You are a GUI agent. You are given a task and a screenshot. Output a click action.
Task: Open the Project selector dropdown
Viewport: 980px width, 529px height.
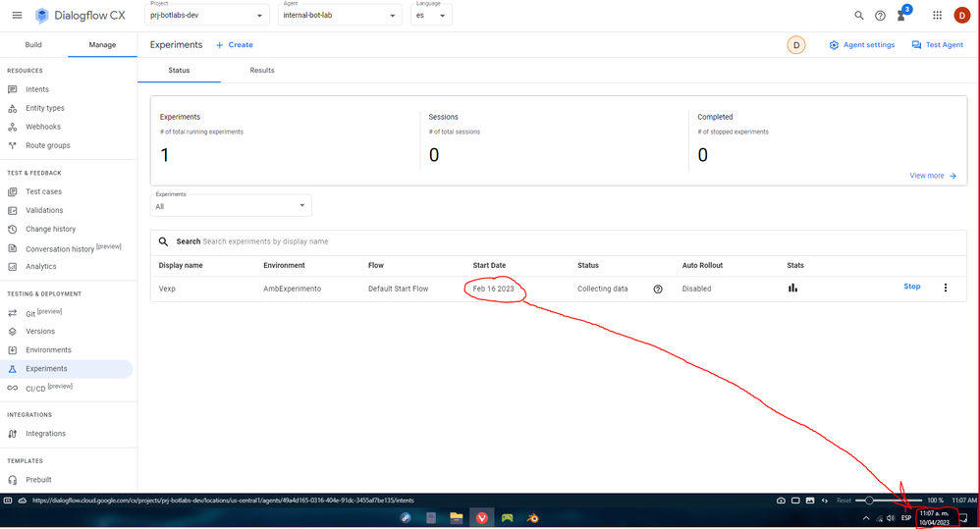tap(207, 15)
